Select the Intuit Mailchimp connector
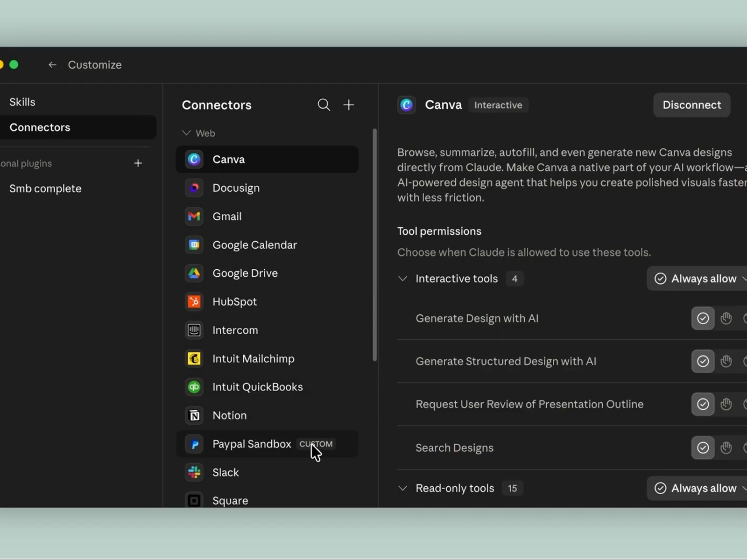 tap(267, 359)
